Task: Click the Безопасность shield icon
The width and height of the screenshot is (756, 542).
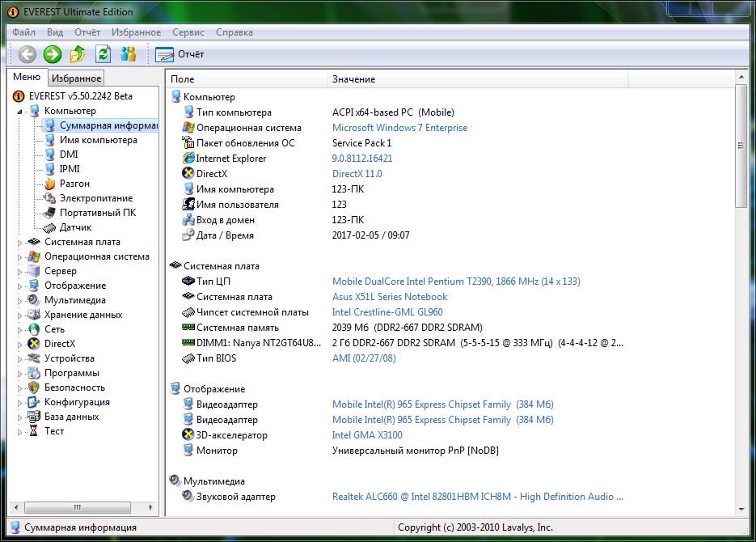Action: [x=34, y=387]
